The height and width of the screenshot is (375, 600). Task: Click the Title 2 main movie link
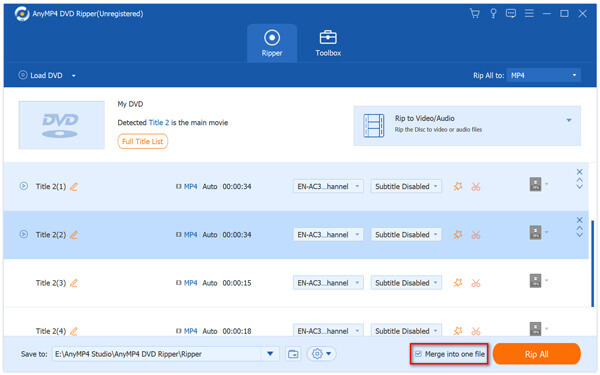(x=159, y=122)
